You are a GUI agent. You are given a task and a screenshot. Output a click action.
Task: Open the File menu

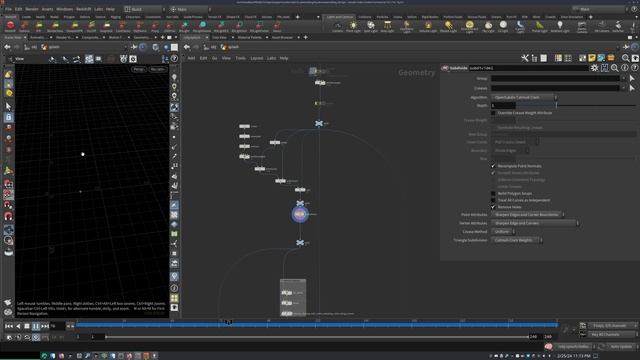tap(8, 9)
